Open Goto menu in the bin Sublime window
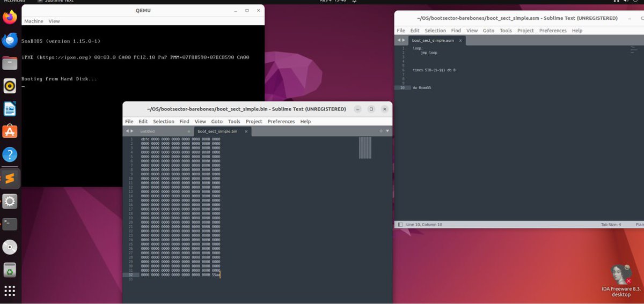The width and height of the screenshot is (644, 304). point(217,122)
